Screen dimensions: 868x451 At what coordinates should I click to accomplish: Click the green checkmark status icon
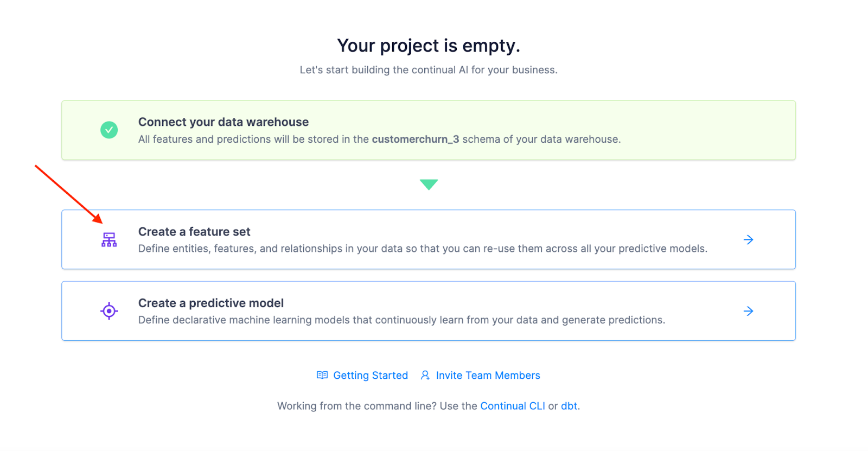point(109,130)
